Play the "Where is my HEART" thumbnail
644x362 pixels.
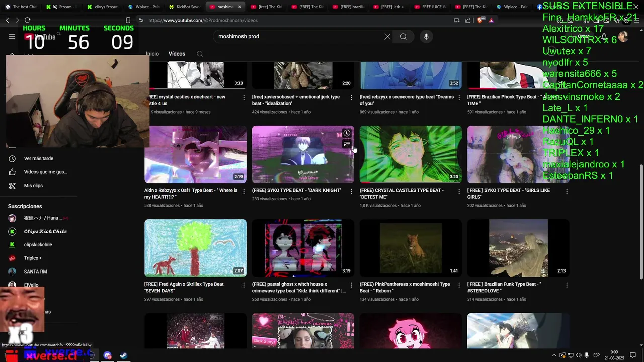[195, 154]
